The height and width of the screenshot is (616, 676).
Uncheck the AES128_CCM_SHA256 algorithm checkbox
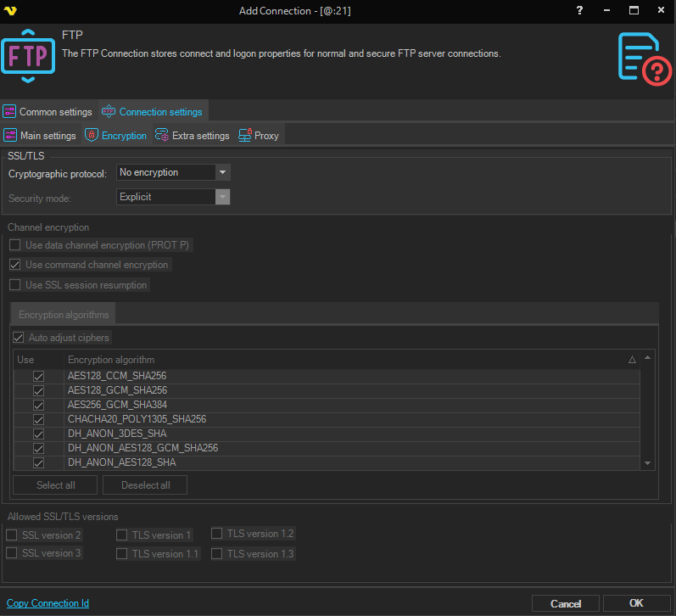38,376
